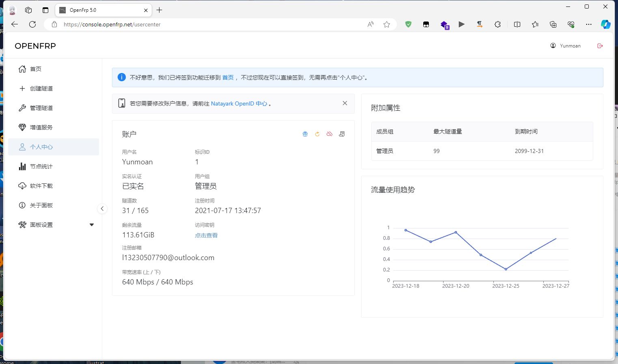Click the orange refresh icon in account card

pos(317,134)
